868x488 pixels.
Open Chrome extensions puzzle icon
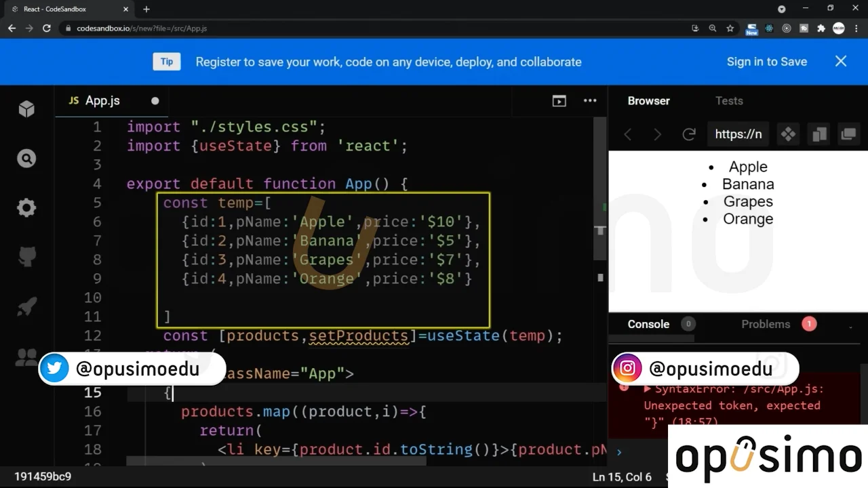point(821,28)
